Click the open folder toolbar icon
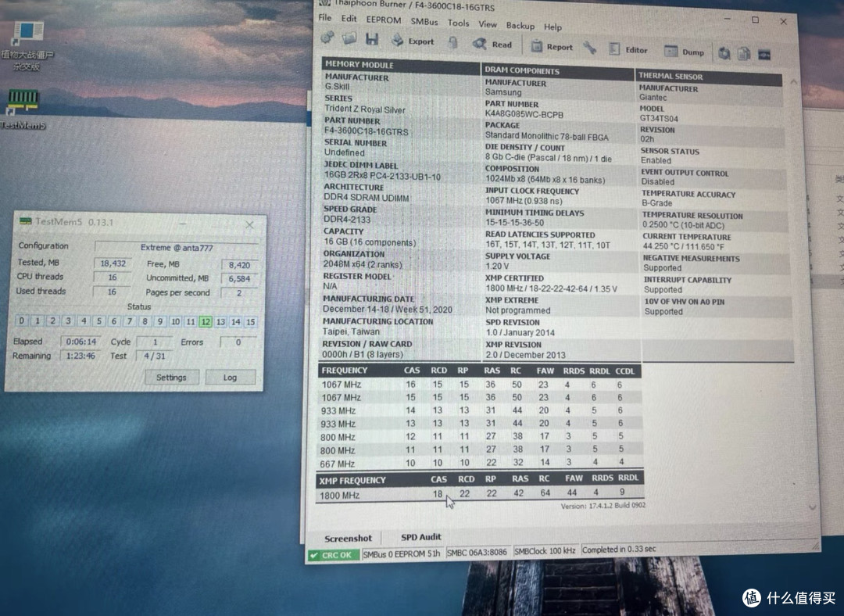 [x=349, y=39]
